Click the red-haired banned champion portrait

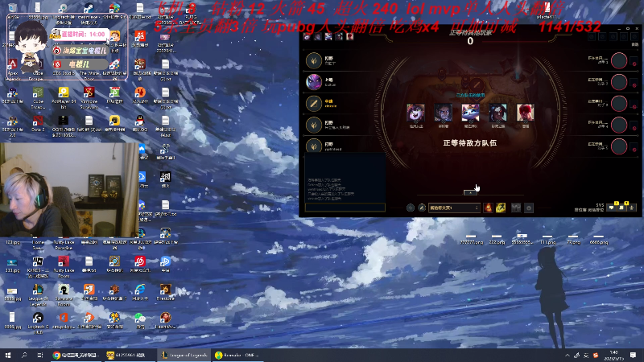click(526, 113)
